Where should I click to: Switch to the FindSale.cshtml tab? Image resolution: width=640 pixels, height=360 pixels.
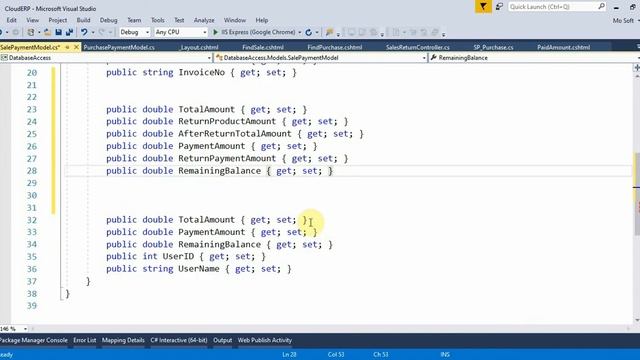pos(262,47)
